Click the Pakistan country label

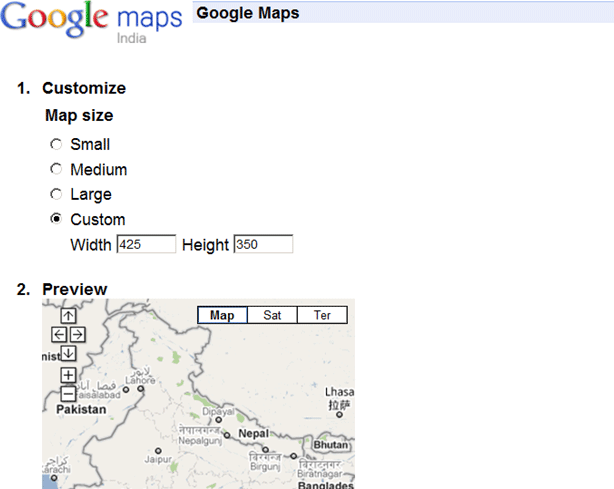click(x=81, y=410)
